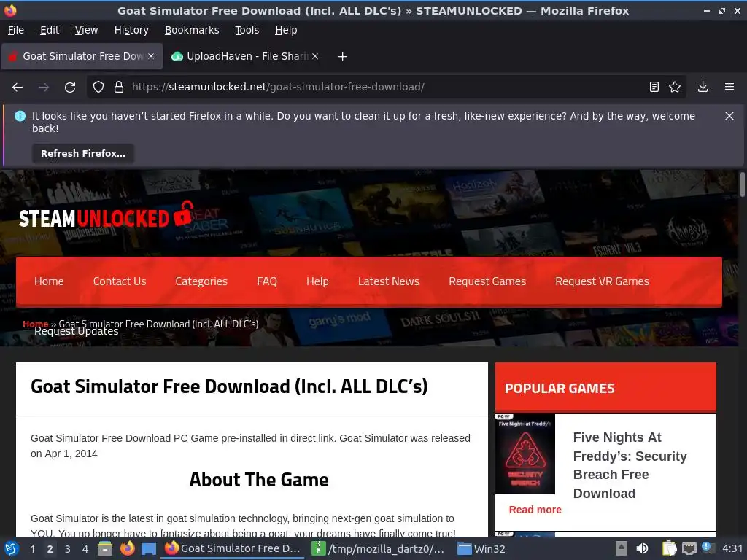
Task: Reload the current page
Action: pos(70,87)
